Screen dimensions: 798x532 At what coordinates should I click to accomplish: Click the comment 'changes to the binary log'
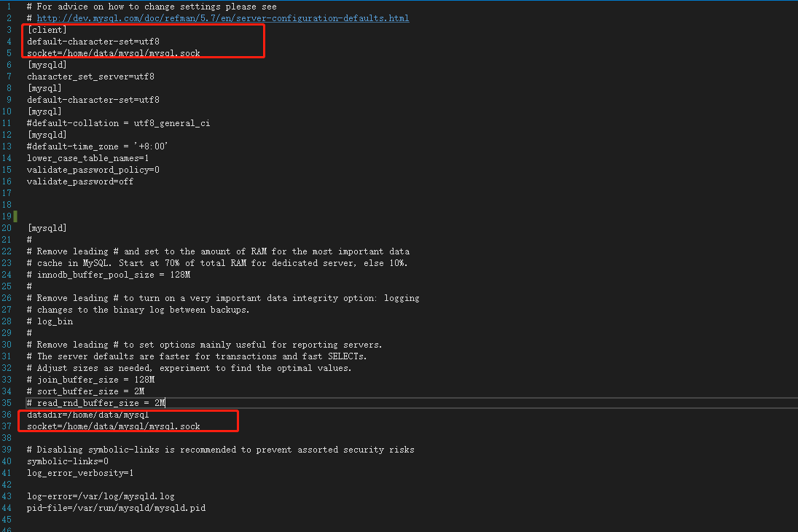click(138, 310)
